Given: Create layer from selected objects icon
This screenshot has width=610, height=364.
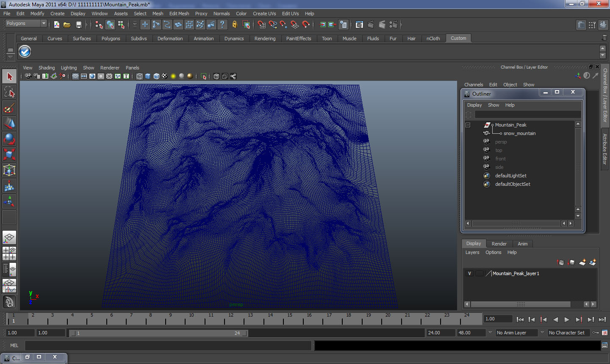Looking at the screenshot, I should tap(593, 262).
